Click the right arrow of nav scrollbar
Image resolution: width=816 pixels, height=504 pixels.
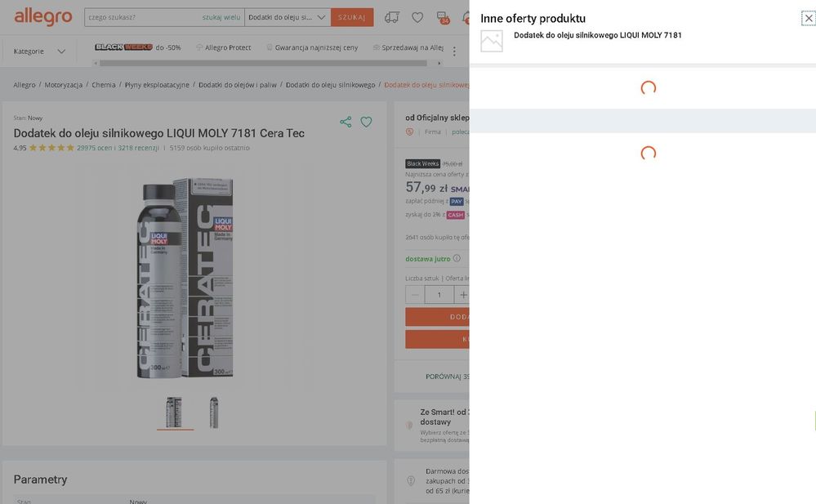pyautogui.click(x=439, y=63)
